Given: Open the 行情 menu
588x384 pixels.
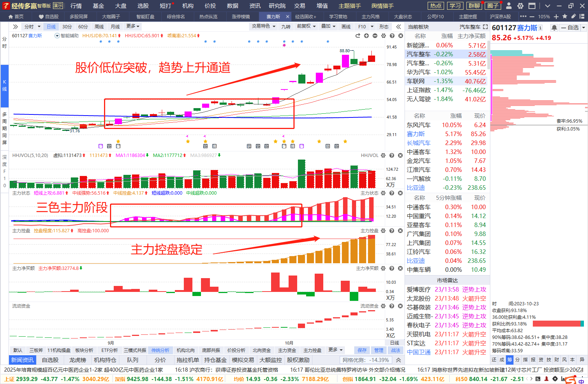Looking at the screenshot, I should [x=76, y=6].
